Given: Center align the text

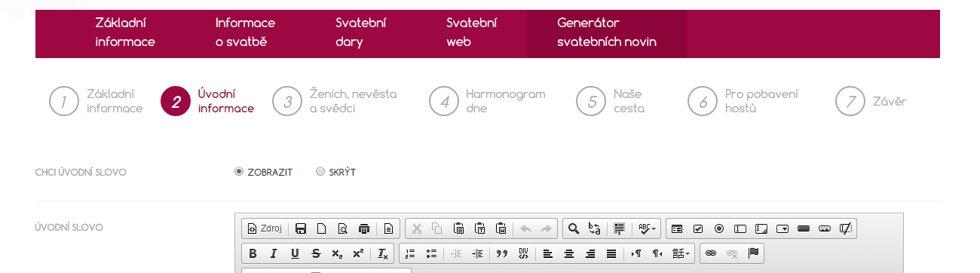Looking at the screenshot, I should click(x=569, y=253).
